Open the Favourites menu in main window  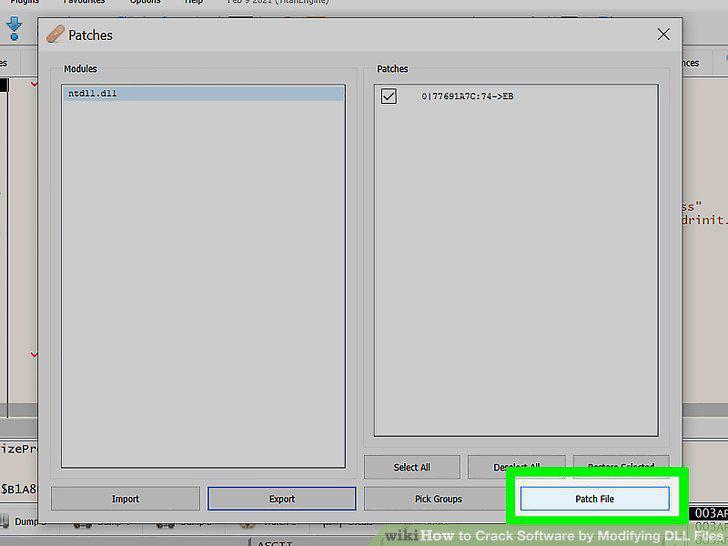click(84, 2)
